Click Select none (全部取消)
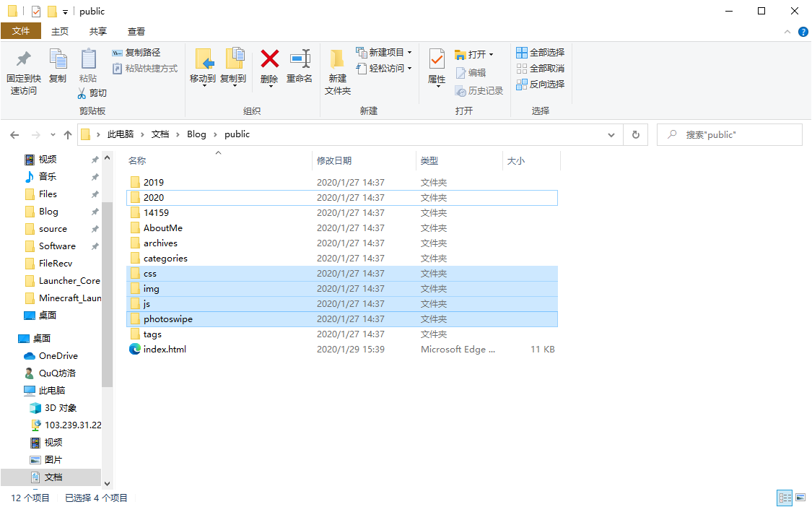The height and width of the screenshot is (507, 812). tap(541, 69)
